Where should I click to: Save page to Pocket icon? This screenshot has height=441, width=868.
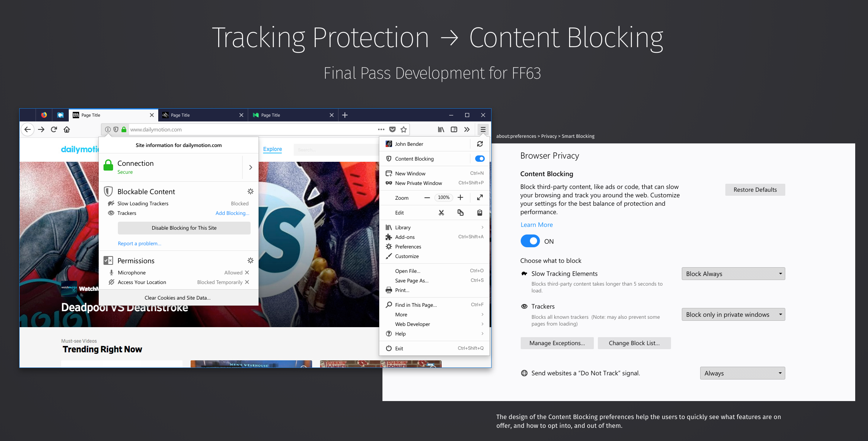392,129
